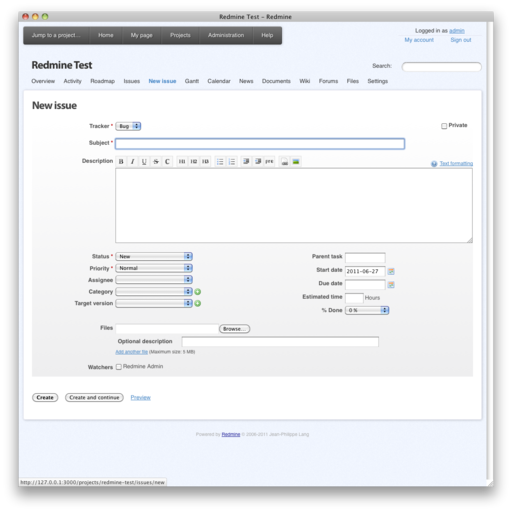Viewport: 512px width, 512px height.
Task: Insert a bulleted list in description
Action: click(x=220, y=162)
